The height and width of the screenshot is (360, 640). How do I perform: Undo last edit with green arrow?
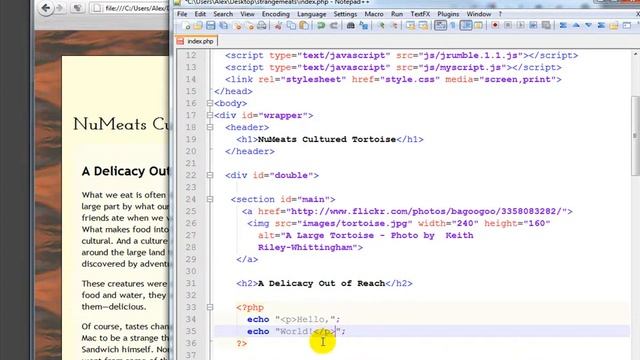[x=321, y=26]
